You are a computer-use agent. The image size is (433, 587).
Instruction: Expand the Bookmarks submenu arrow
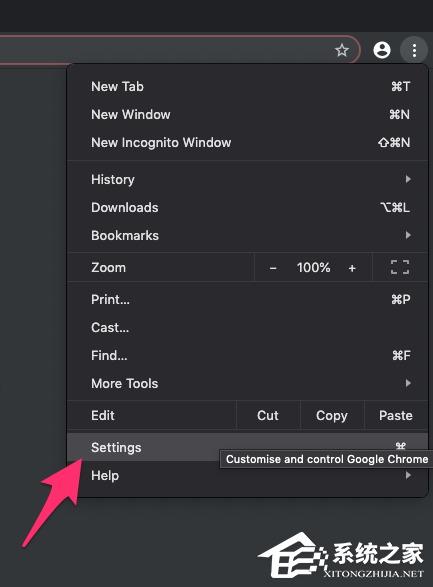(x=408, y=235)
